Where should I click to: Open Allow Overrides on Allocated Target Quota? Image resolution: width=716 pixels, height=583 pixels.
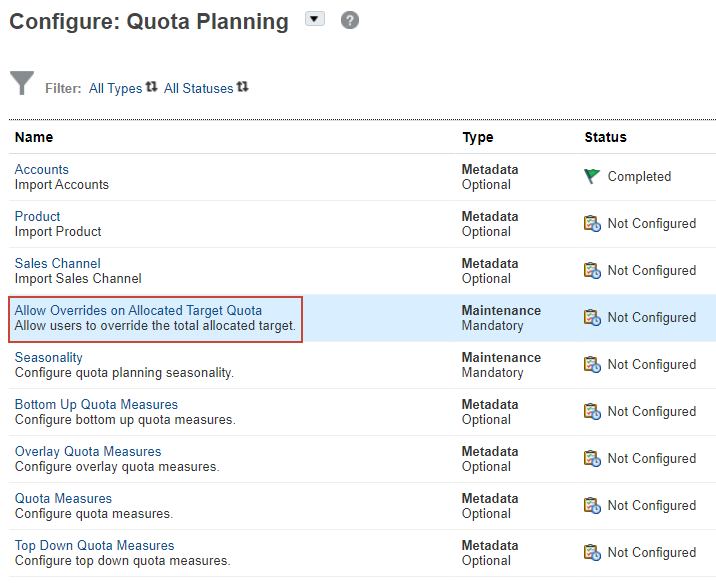point(138,310)
